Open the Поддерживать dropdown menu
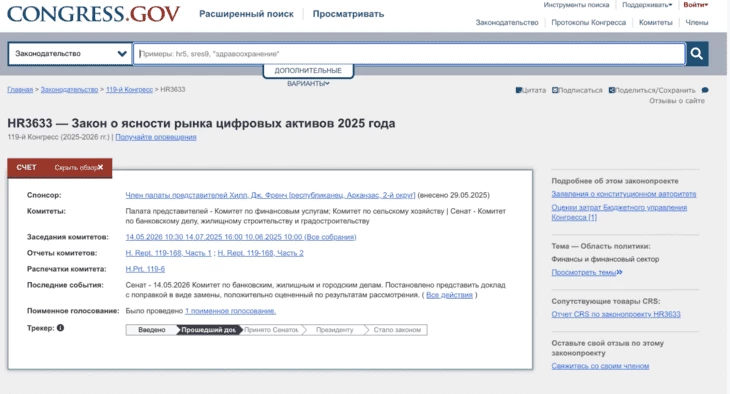This screenshot has height=394, width=730. point(647,5)
